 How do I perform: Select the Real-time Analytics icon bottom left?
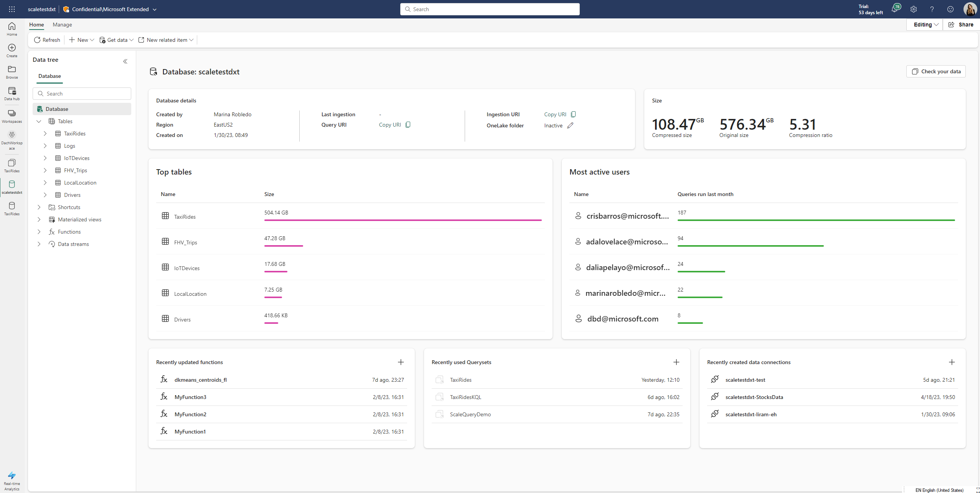pos(12,477)
